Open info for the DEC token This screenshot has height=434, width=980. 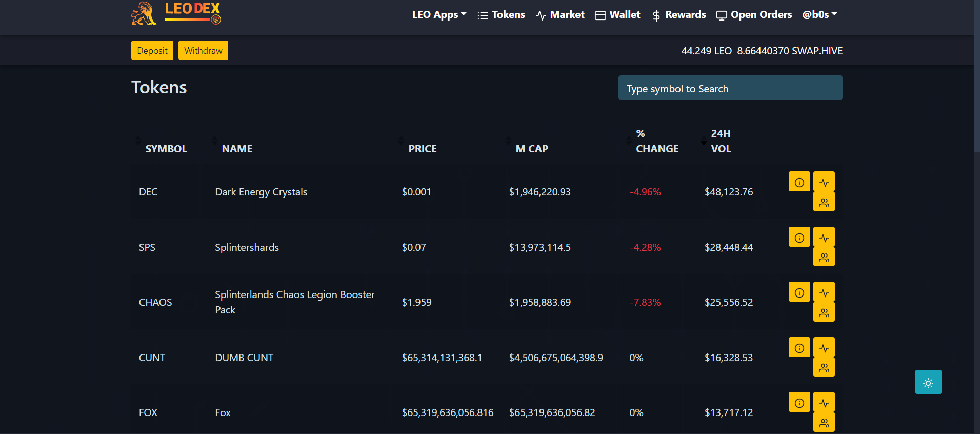[x=799, y=182]
